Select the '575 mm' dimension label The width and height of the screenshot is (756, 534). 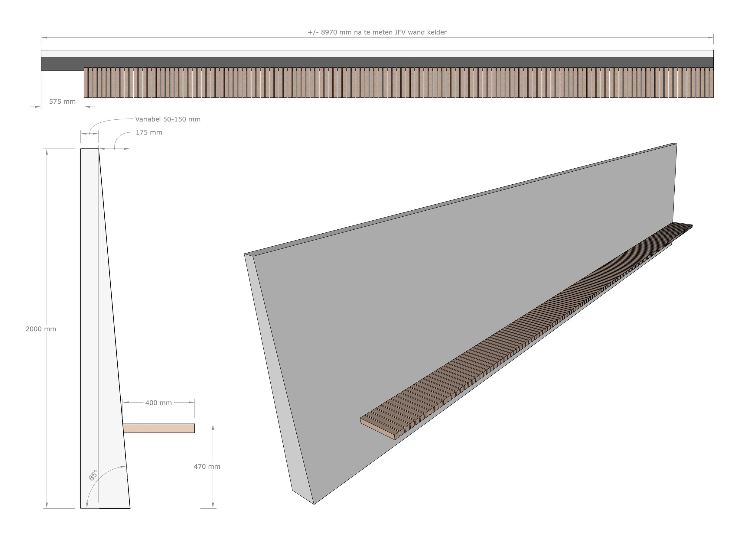(x=62, y=102)
